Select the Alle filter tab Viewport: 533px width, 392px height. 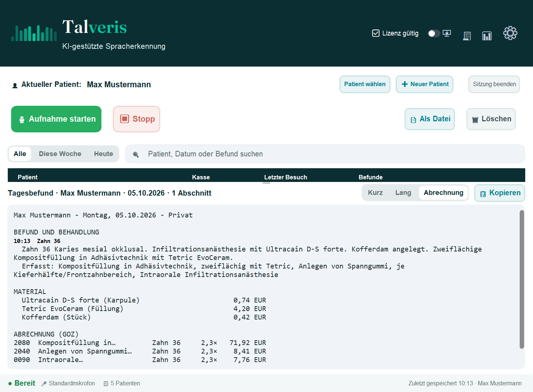20,154
